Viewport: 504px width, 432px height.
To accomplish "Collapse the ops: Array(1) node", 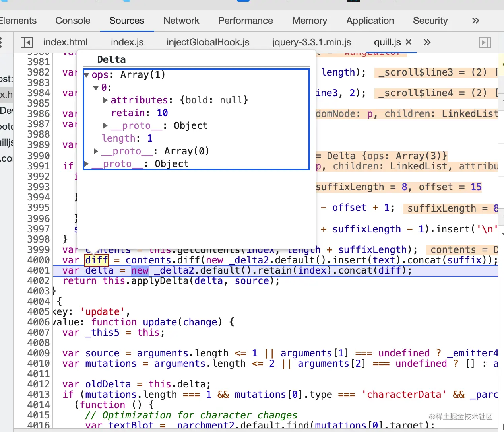I will [x=87, y=75].
